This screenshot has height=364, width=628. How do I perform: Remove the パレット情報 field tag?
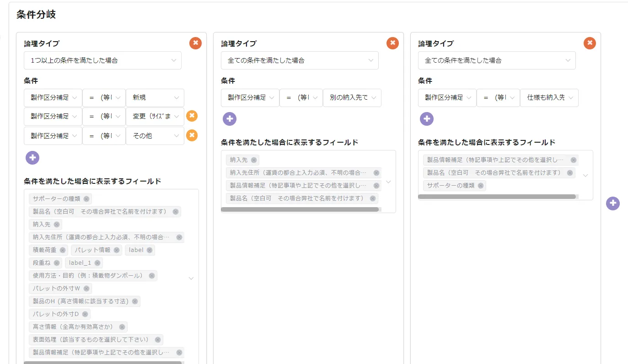117,250
